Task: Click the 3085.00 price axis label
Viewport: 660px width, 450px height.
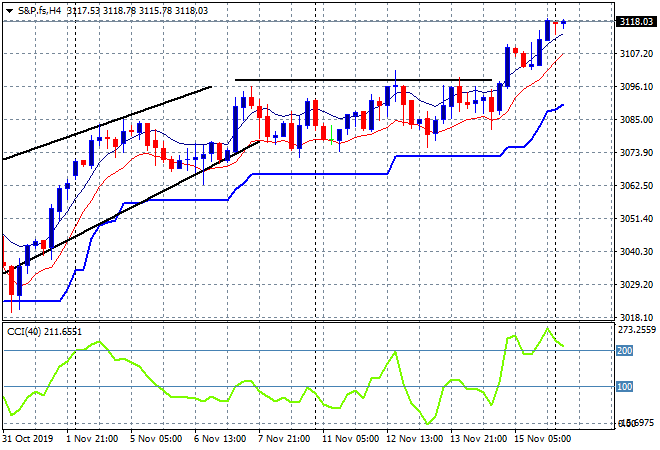Action: [636, 120]
